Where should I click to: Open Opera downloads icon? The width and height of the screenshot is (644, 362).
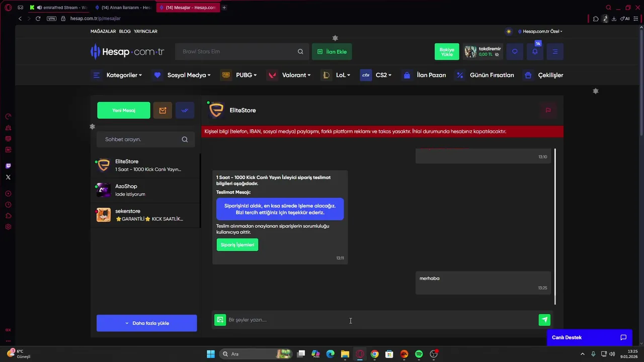pyautogui.click(x=614, y=19)
